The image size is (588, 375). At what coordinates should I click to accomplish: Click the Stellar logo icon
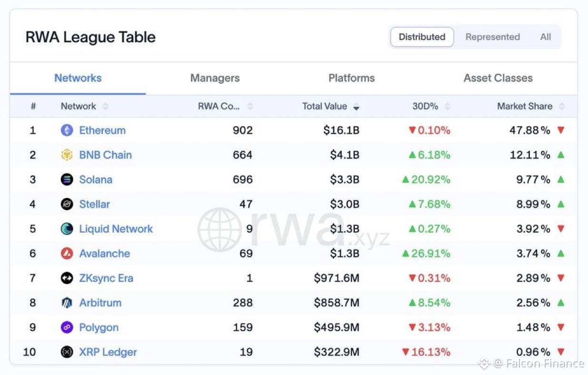pyautogui.click(x=67, y=204)
